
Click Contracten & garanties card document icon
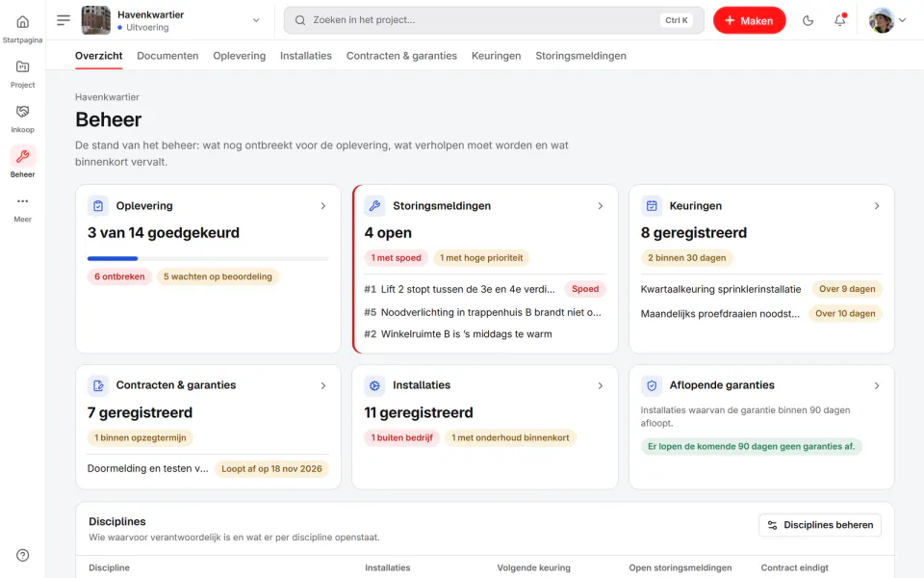point(98,385)
